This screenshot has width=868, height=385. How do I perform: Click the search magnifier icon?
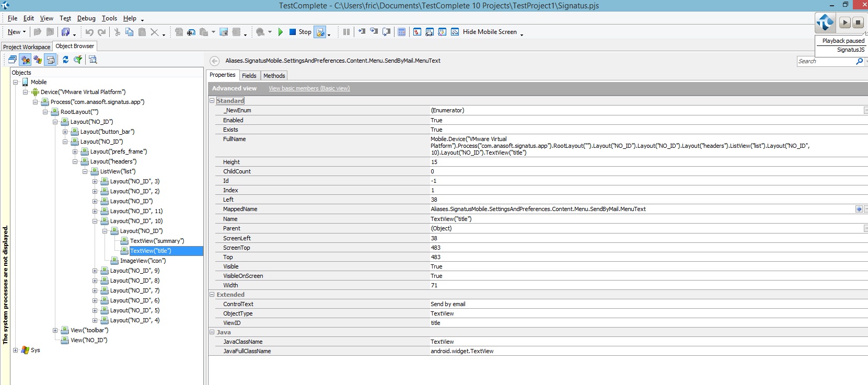(x=859, y=62)
